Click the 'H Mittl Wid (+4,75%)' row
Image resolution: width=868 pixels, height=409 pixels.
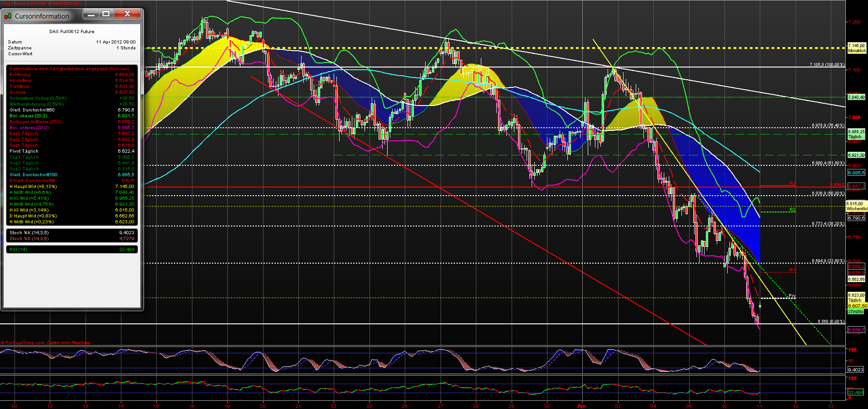click(x=72, y=204)
